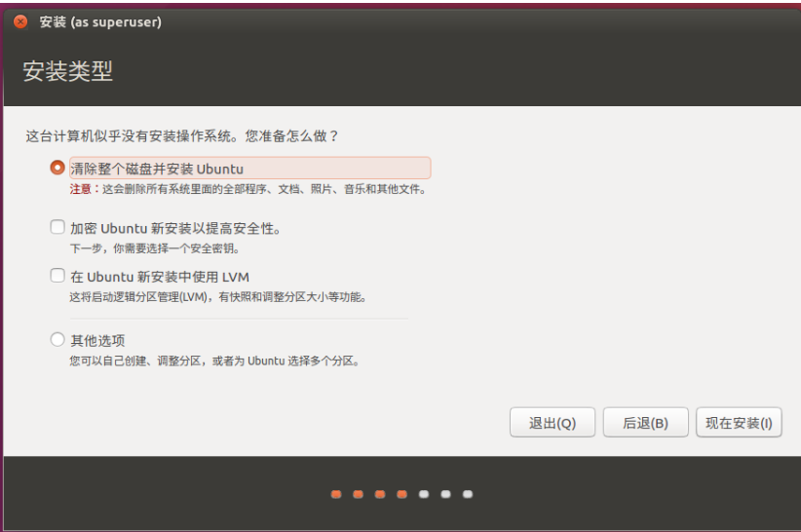Click the window title 安装 (as superuser)
801x532 pixels.
100,22
